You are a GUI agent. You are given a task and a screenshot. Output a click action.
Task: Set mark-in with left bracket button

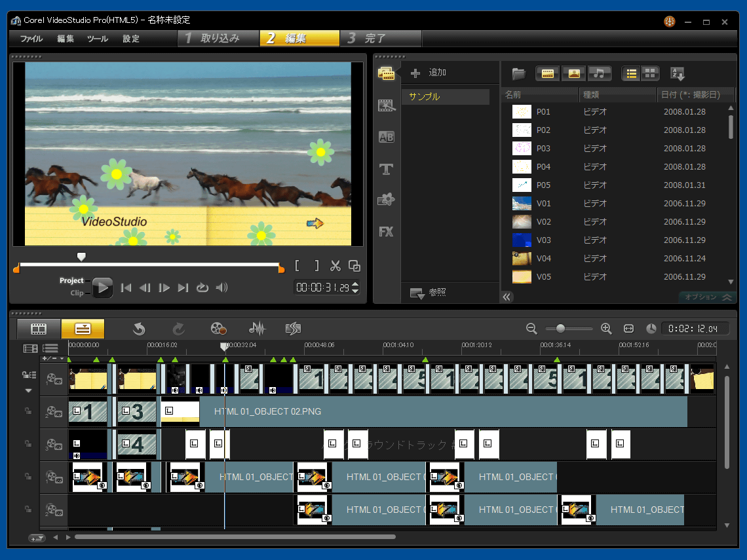coord(297,266)
